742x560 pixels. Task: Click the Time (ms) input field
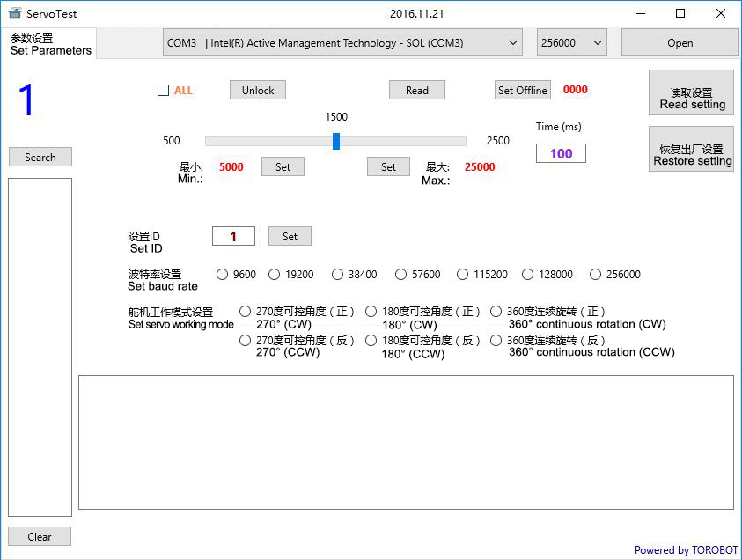tap(561, 153)
